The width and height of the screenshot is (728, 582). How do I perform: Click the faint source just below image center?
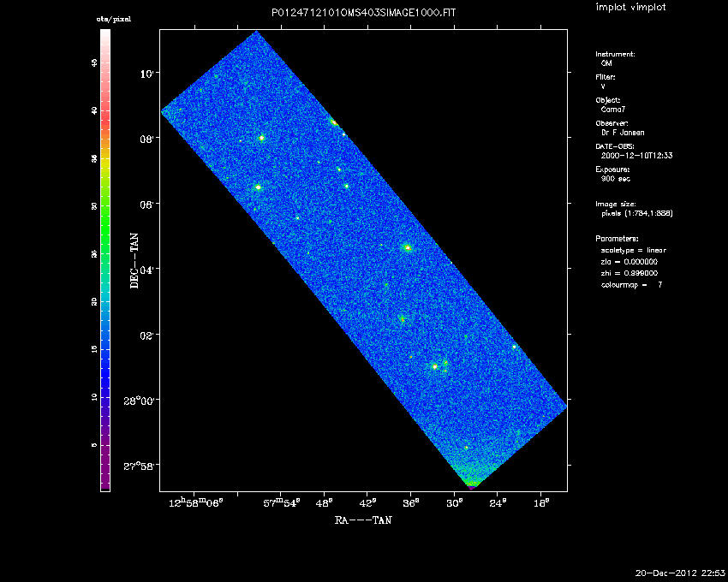(x=401, y=319)
